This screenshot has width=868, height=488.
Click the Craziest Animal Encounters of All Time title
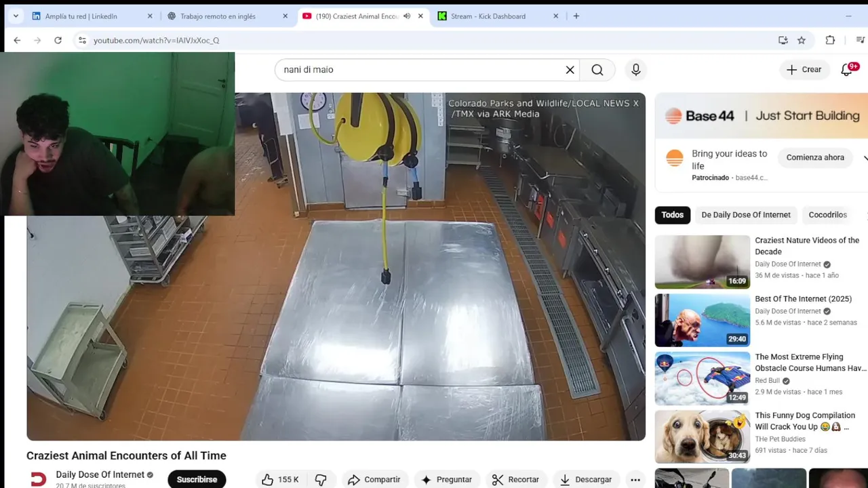126,455
